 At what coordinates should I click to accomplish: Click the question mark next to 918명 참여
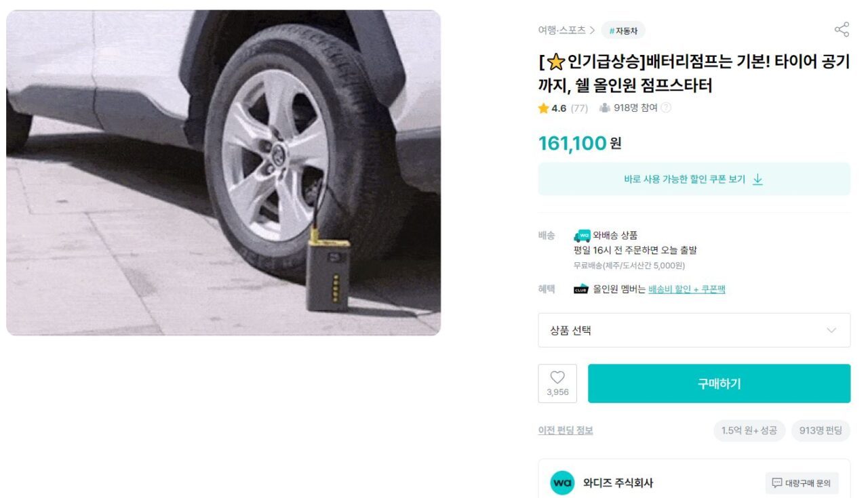click(666, 108)
